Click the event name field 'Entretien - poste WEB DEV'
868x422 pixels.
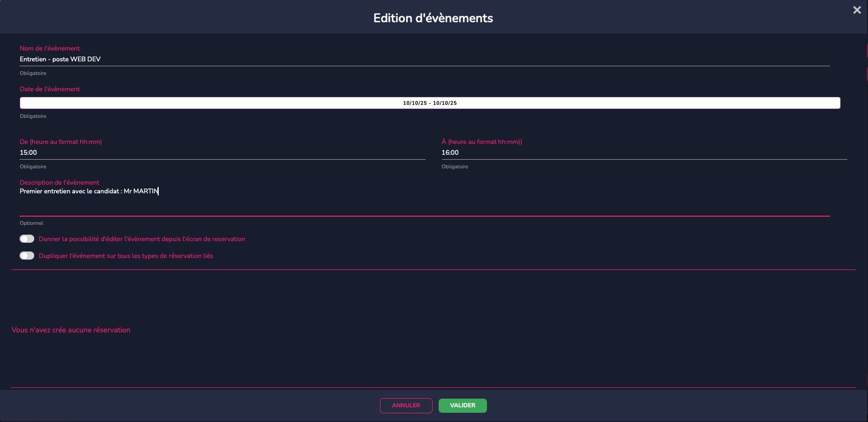pos(424,59)
